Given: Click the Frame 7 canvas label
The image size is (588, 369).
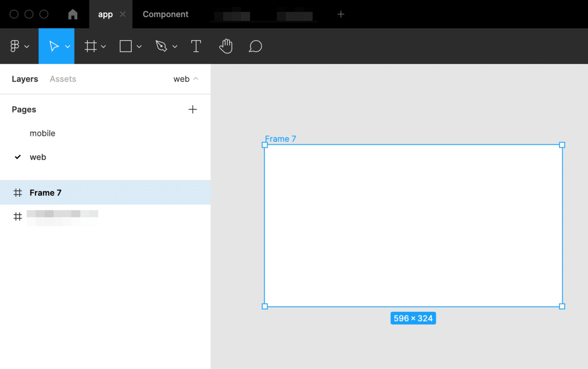Looking at the screenshot, I should pyautogui.click(x=280, y=138).
